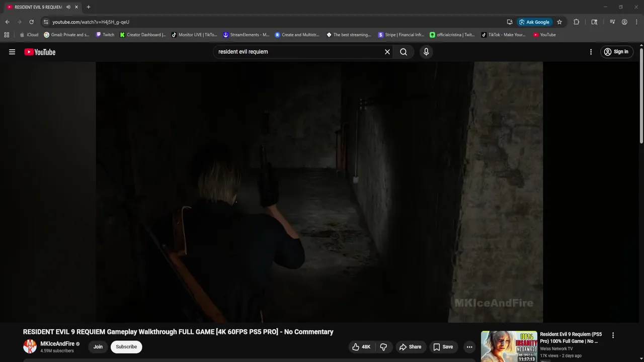Open Monitor LIVE TikTok bookmark
The image size is (644, 362).
(x=194, y=35)
